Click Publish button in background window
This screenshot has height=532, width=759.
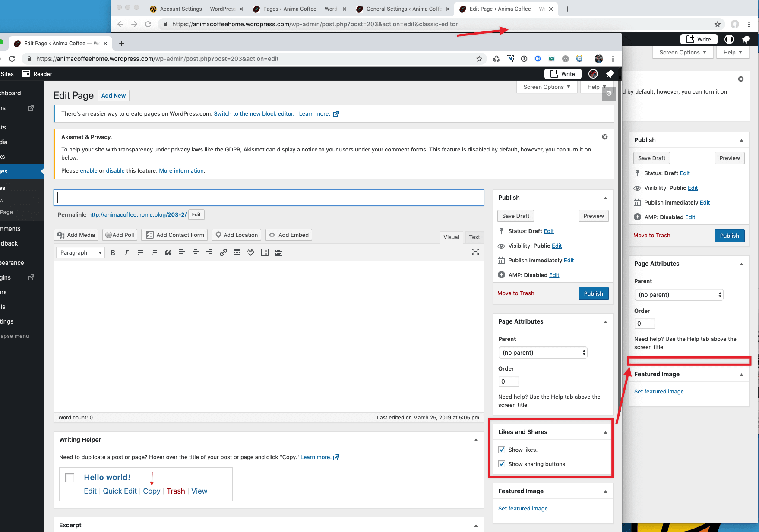[729, 236]
